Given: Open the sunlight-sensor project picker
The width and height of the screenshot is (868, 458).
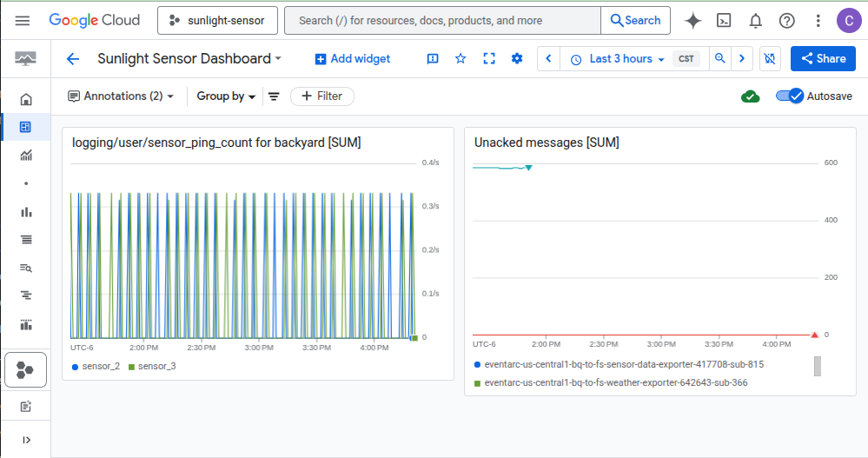Looking at the screenshot, I should (217, 20).
